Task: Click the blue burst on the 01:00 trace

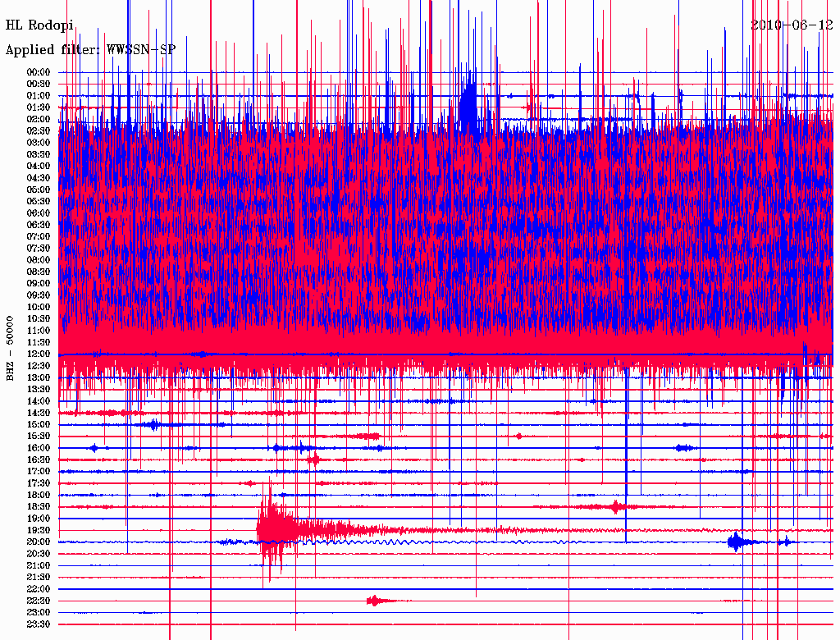Action: tap(468, 98)
